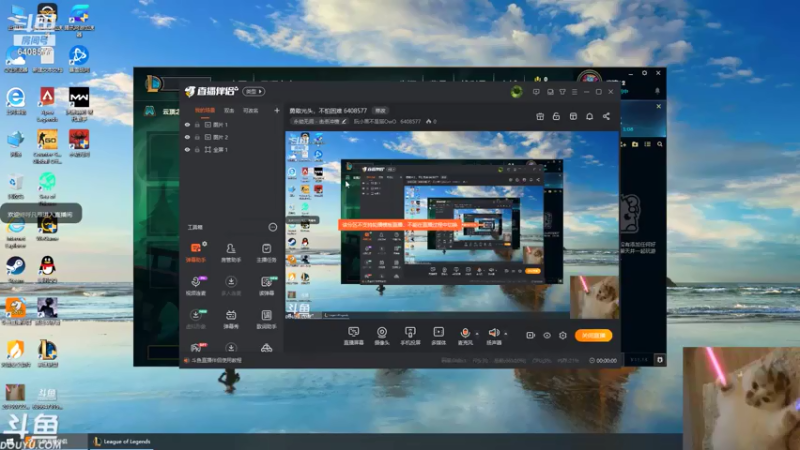
Task: Open the 弹幕秀 TV-shaped tool
Action: pos(231,318)
